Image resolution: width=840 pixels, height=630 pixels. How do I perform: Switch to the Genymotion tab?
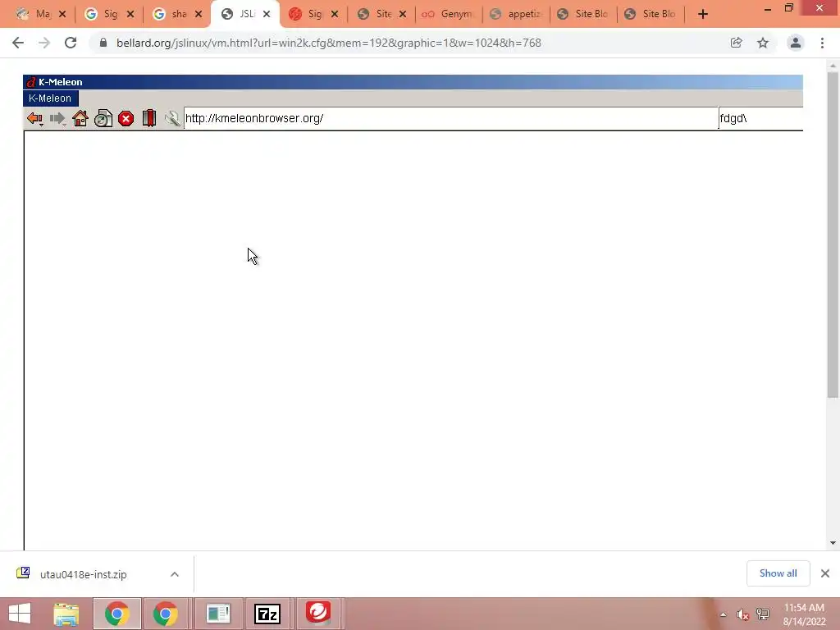tap(449, 14)
